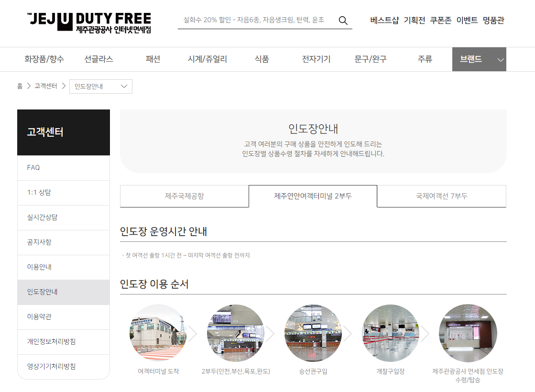535x392 pixels.
Task: Go to 이용안내 in sidebar
Action: 64,268
